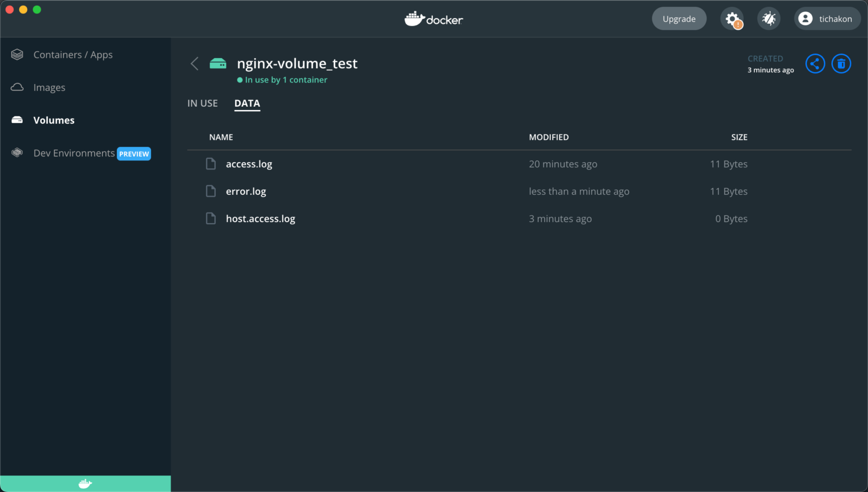Click the Docker logo in the top bar
This screenshot has width=868, height=492.
coord(434,18)
